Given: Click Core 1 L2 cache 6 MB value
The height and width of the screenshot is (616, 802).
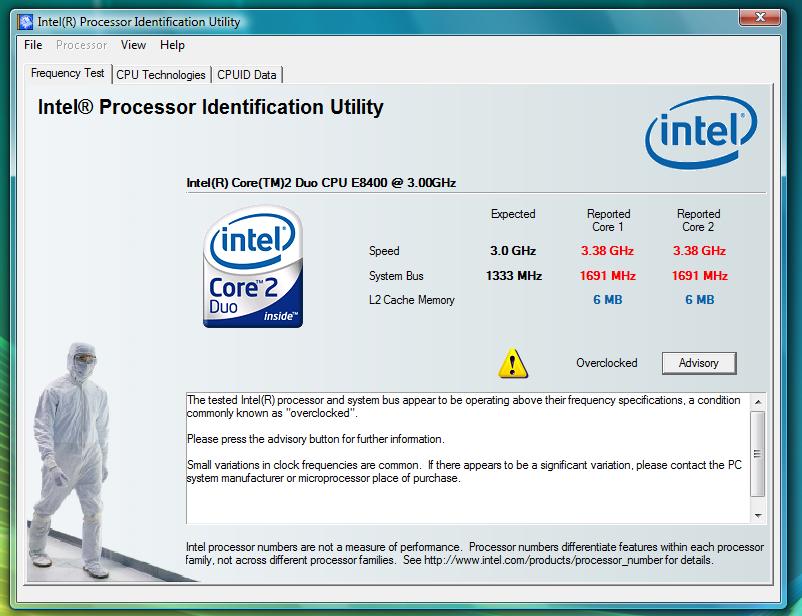Looking at the screenshot, I should tap(608, 300).
